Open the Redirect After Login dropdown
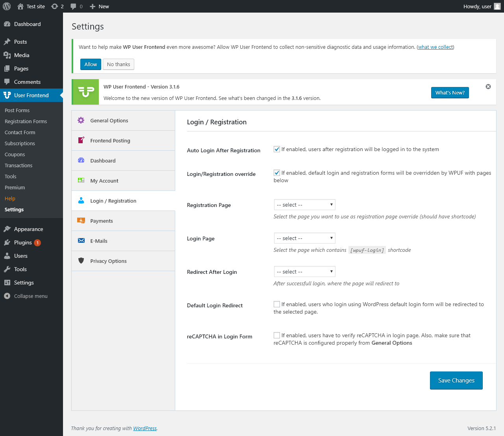This screenshot has height=436, width=504. 304,272
